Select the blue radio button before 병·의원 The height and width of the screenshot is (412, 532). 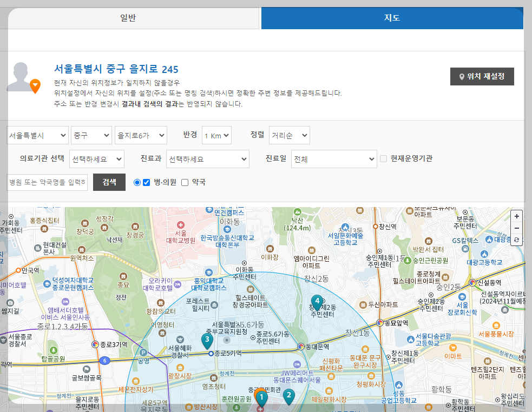[137, 182]
